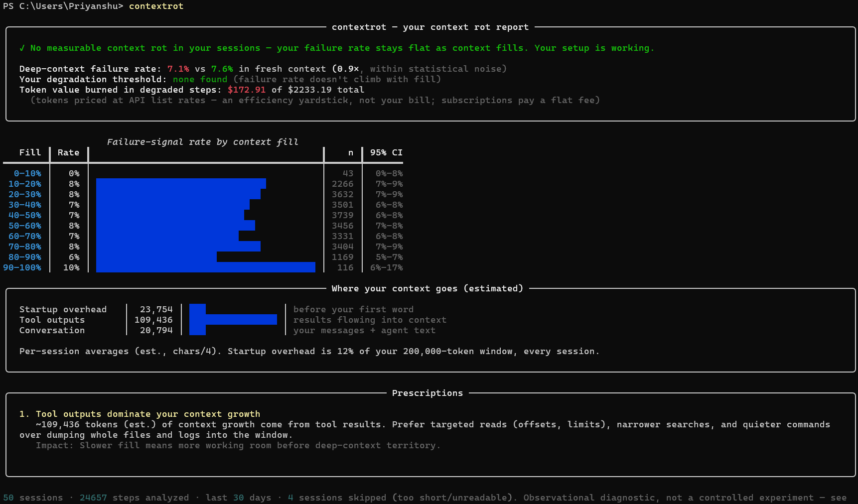Click the '$2233.19 total' text
Screen dimensions: 858x504
tap(326, 90)
